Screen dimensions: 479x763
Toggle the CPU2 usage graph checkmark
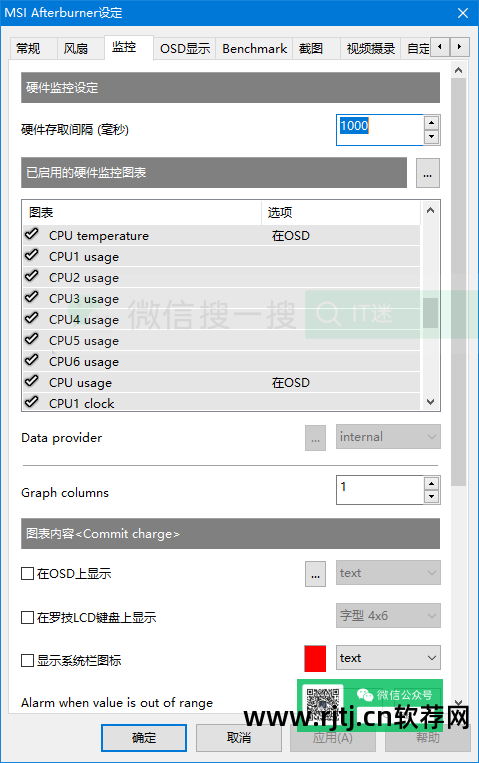coord(32,276)
